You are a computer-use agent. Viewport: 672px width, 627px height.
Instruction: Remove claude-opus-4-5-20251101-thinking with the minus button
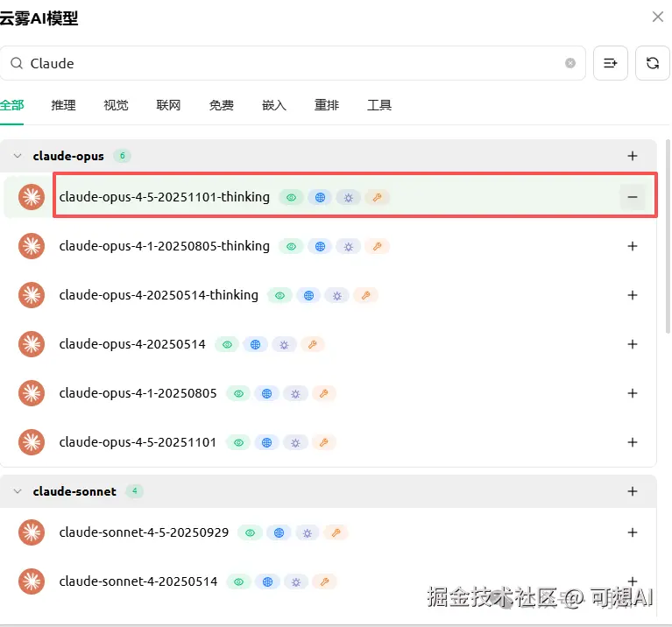[x=633, y=197]
